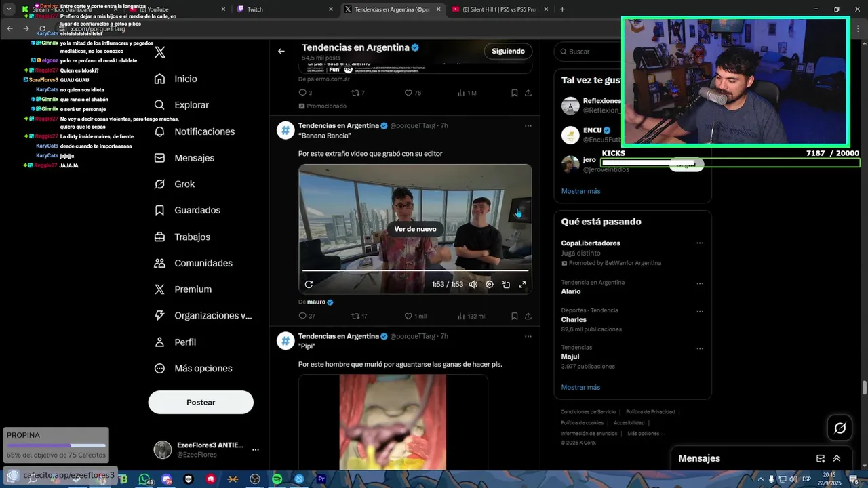Open the floating Grok button

pyautogui.click(x=840, y=428)
